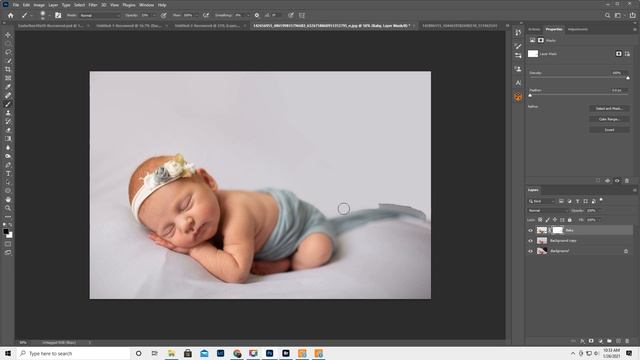Open the Flow dropdown in options bar

point(197,15)
